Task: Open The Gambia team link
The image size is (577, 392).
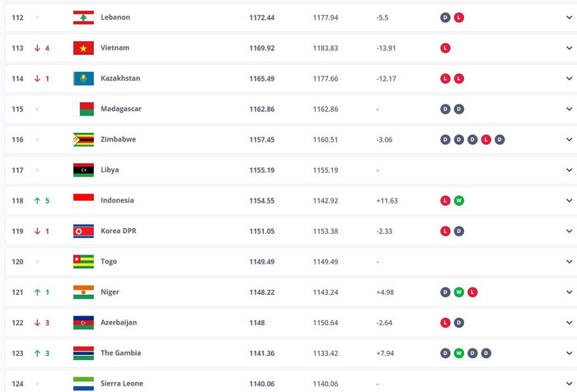Action: 120,353
